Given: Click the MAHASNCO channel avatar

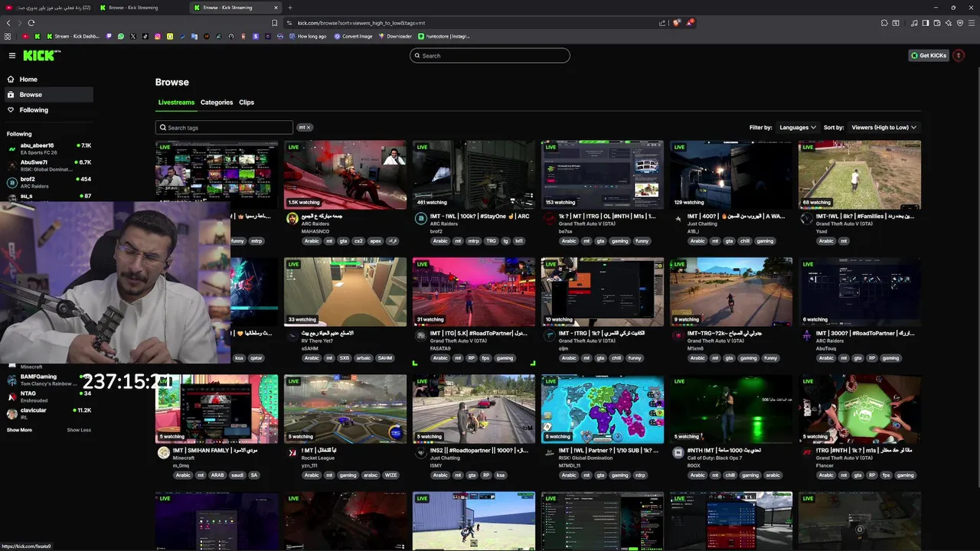Looking at the screenshot, I should click(x=292, y=219).
